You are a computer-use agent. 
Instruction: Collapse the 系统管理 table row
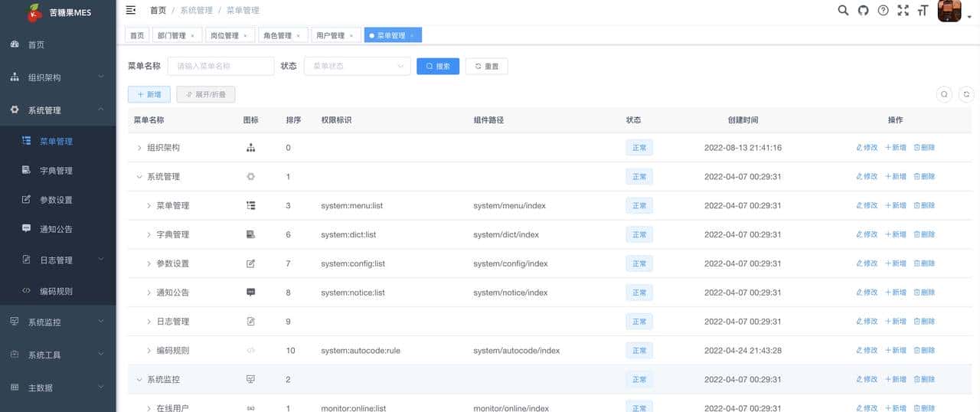(139, 177)
